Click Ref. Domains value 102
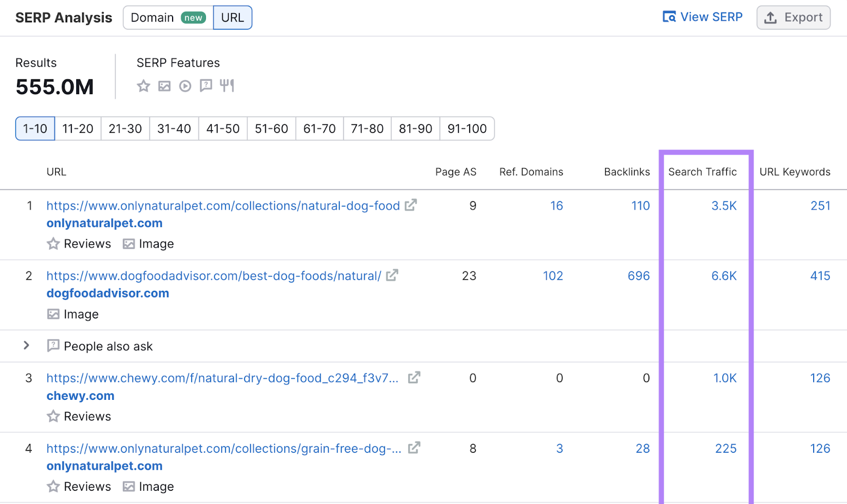 click(553, 276)
